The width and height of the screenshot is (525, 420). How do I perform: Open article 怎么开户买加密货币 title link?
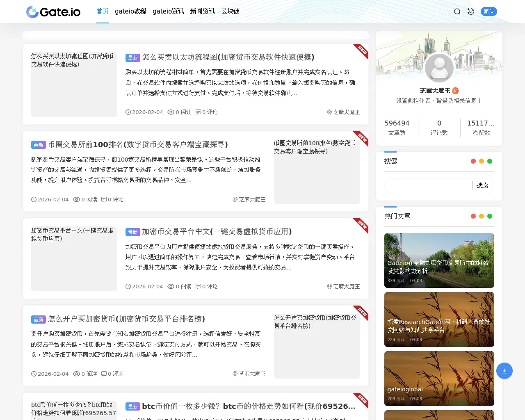tap(126, 319)
